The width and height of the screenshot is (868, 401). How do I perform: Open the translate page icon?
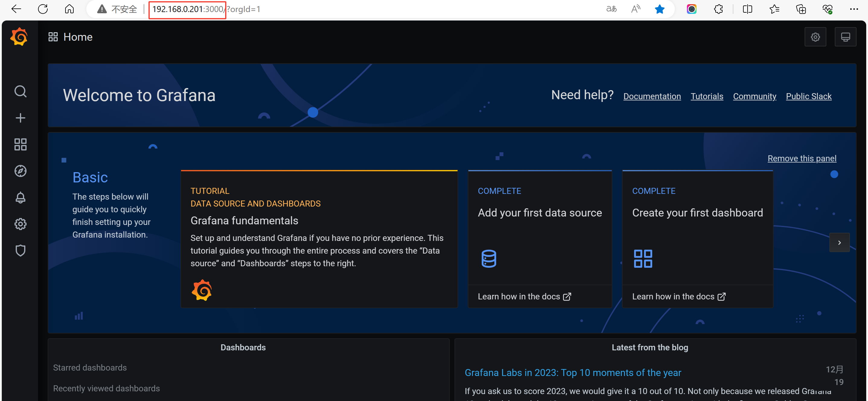(611, 9)
